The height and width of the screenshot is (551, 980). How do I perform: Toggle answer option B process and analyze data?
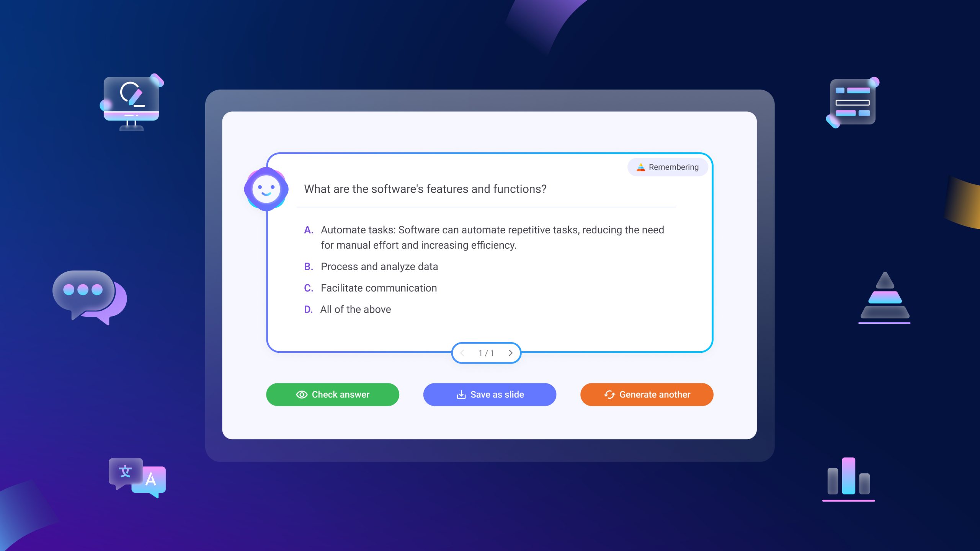[x=379, y=266]
